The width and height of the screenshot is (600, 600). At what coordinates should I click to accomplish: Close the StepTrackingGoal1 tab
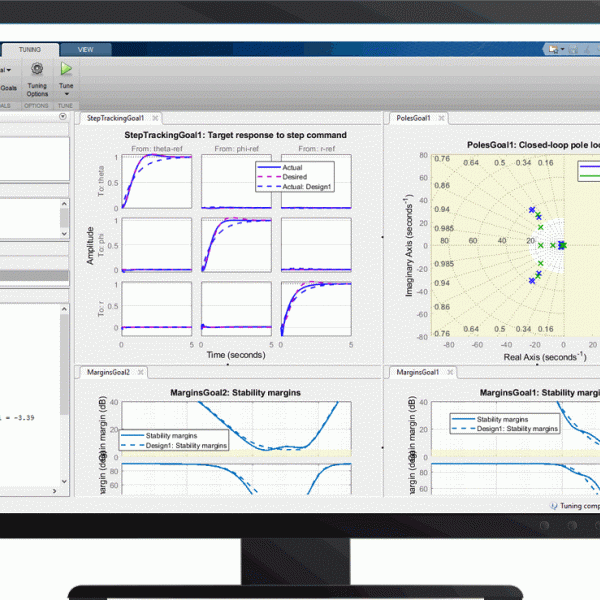click(154, 118)
